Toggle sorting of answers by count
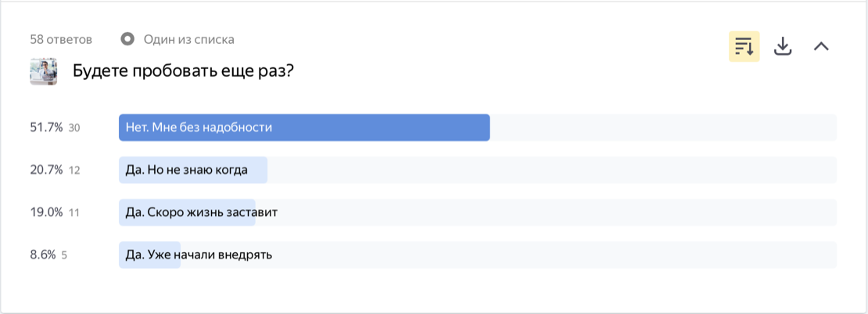Image resolution: width=868 pixels, height=314 pixels. pyautogui.click(x=744, y=47)
